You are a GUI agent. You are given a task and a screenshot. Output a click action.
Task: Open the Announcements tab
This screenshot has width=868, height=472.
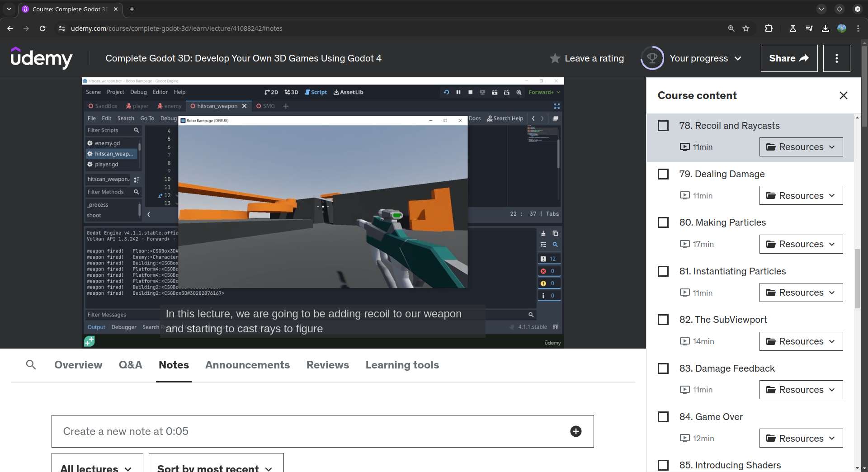247,365
